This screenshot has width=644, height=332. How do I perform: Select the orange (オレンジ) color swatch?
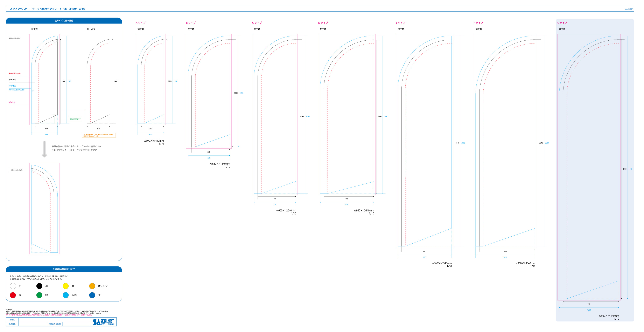pos(92,286)
